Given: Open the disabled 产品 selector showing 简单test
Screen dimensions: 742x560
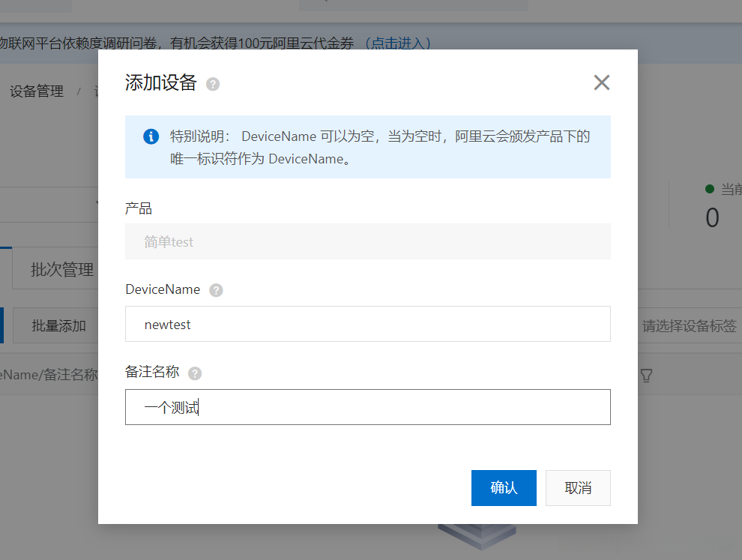Looking at the screenshot, I should coord(367,241).
